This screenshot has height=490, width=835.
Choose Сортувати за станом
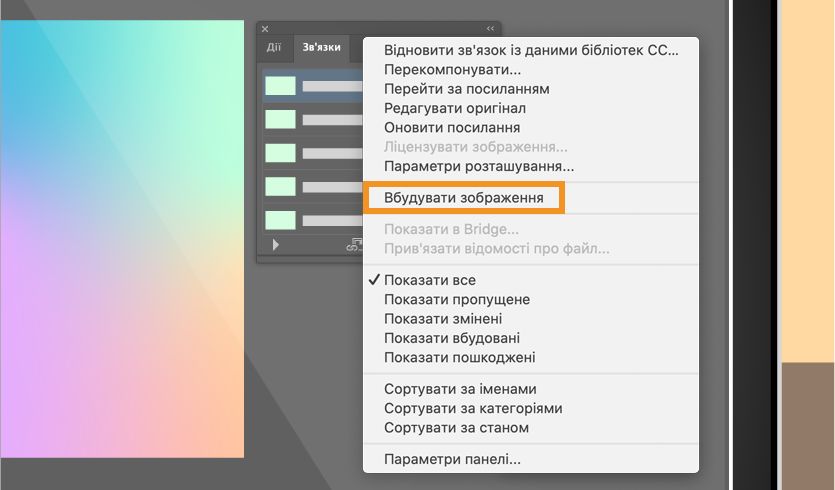click(x=456, y=428)
